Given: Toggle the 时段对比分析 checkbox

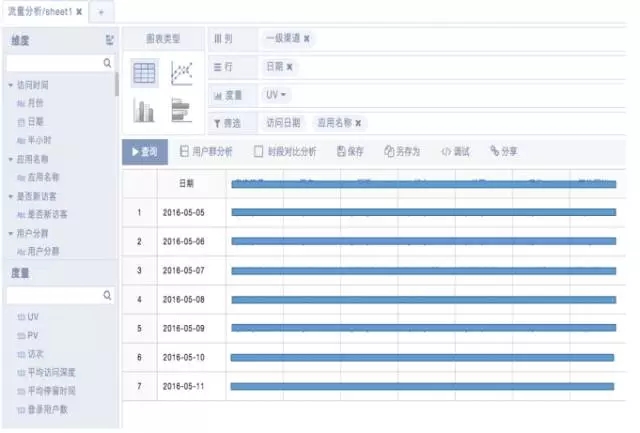Looking at the screenshot, I should coord(259,152).
